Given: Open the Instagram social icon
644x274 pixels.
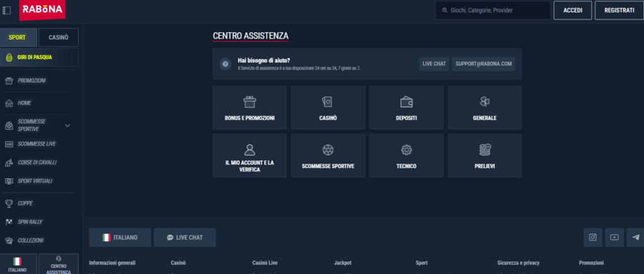Looking at the screenshot, I should coord(592,237).
